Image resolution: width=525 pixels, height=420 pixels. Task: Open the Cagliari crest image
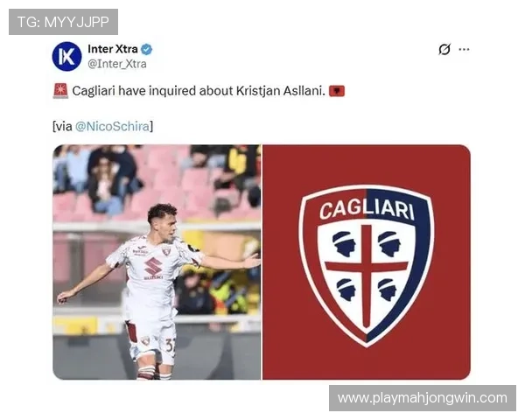tap(367, 262)
